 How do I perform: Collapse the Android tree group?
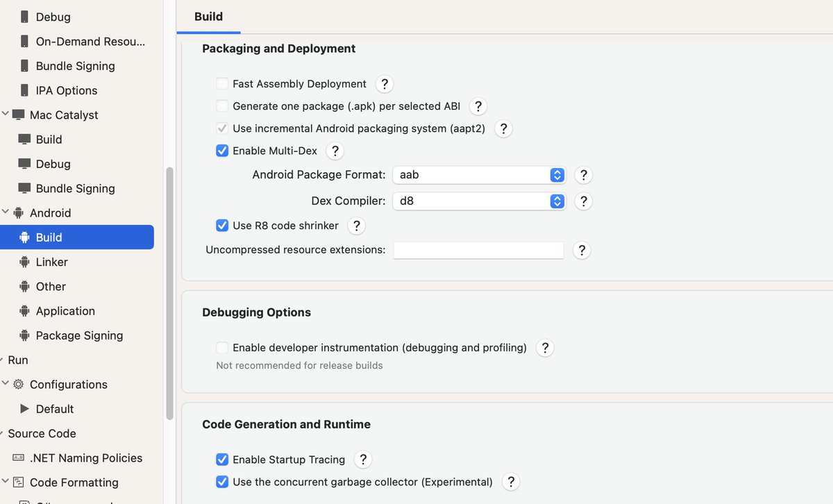click(x=6, y=213)
